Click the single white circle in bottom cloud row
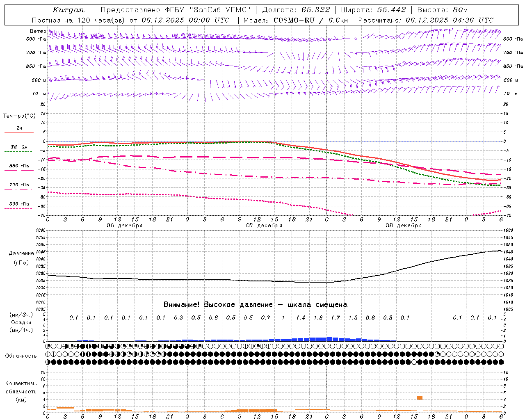 tap(414, 362)
